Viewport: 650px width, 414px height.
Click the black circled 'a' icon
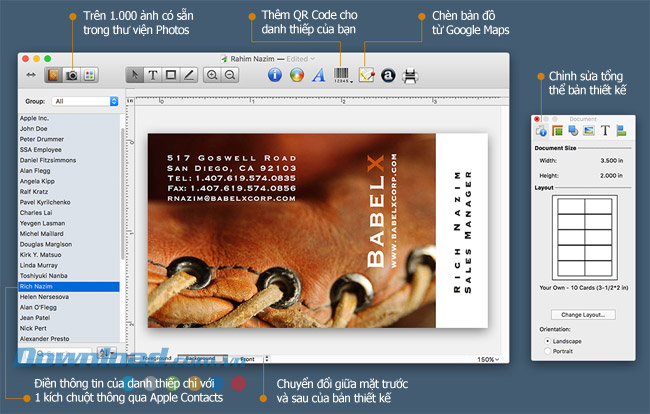[388, 75]
